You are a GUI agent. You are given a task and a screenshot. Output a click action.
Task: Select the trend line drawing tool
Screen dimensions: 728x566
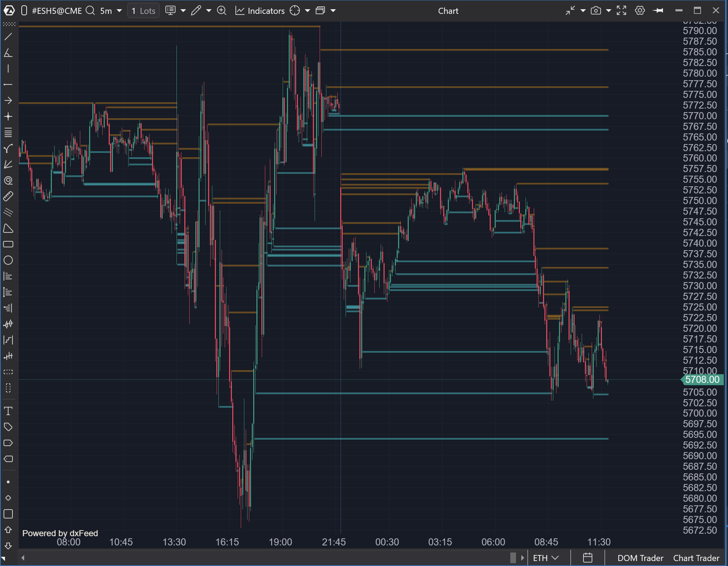tap(8, 37)
